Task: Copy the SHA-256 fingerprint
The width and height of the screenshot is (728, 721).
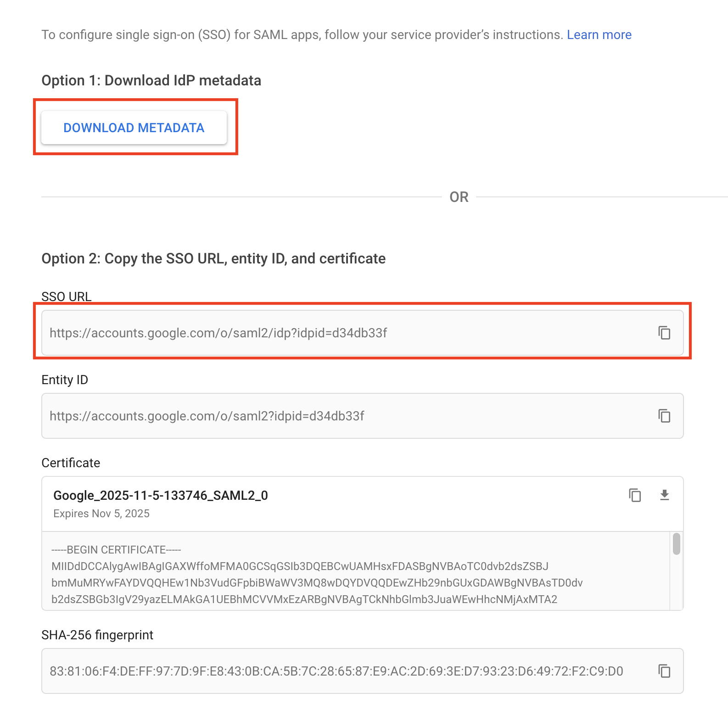Action: (x=665, y=671)
